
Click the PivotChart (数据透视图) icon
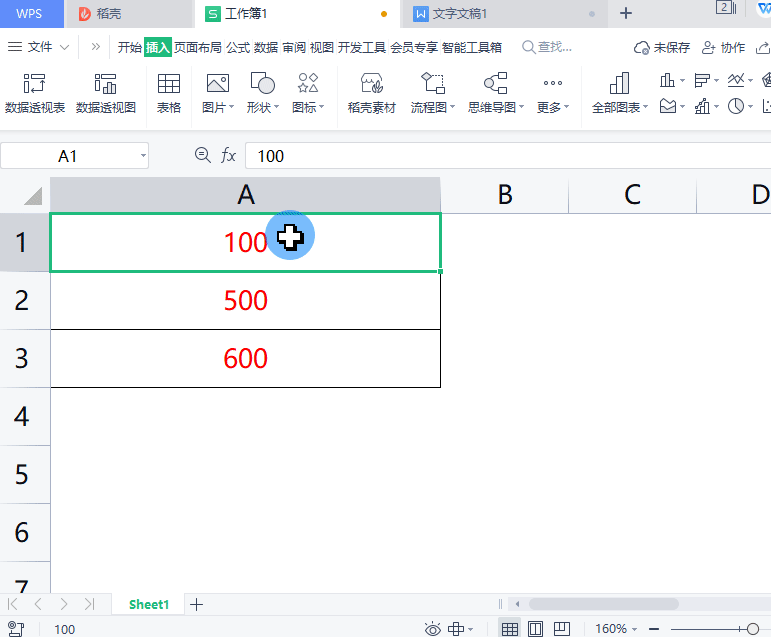click(106, 93)
